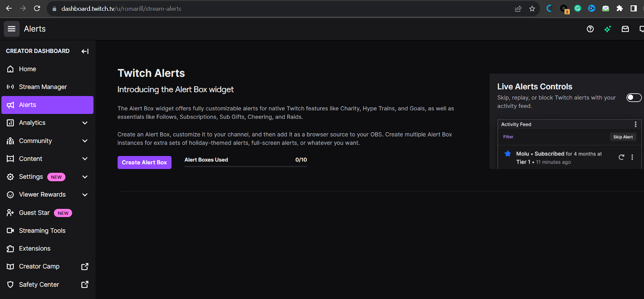Screen dimensions: 644x299
Task: Expand the Community section chevron
Action: tap(85, 141)
